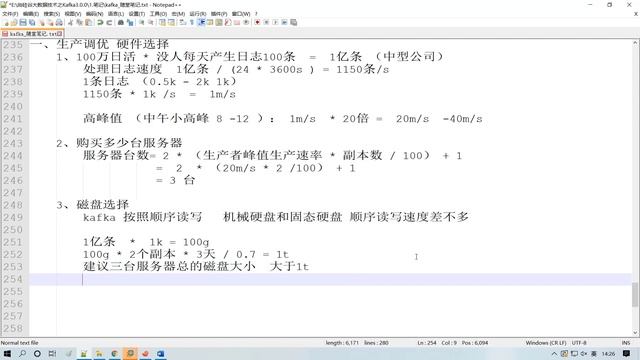Screen dimensions: 640x360
Task: Toggle word wrap in the toolbar
Action: pos(182,22)
